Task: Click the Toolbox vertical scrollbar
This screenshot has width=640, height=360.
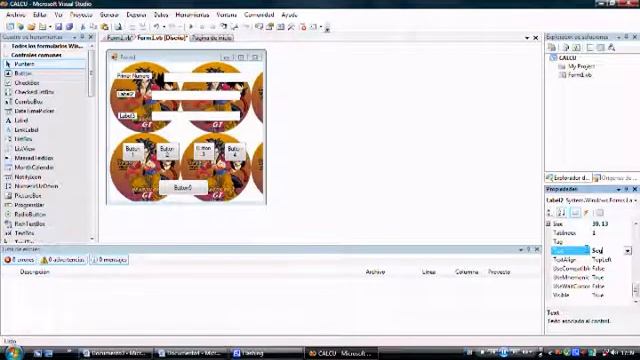Action: (92, 142)
